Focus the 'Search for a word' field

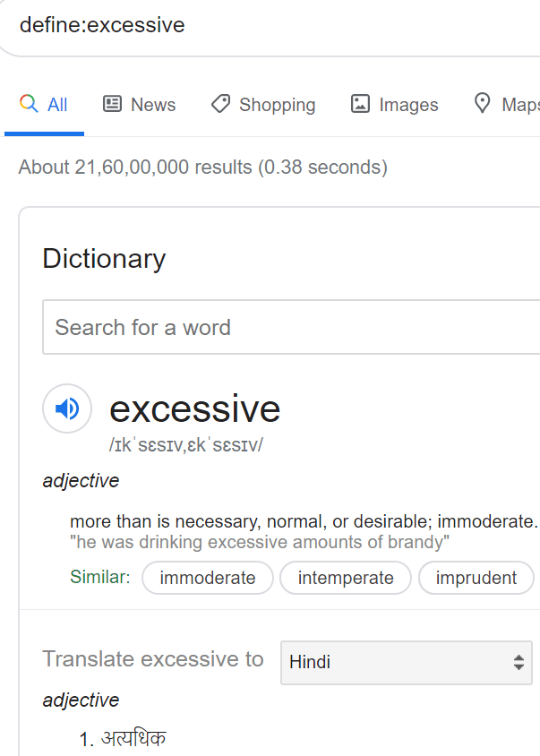tap(291, 327)
